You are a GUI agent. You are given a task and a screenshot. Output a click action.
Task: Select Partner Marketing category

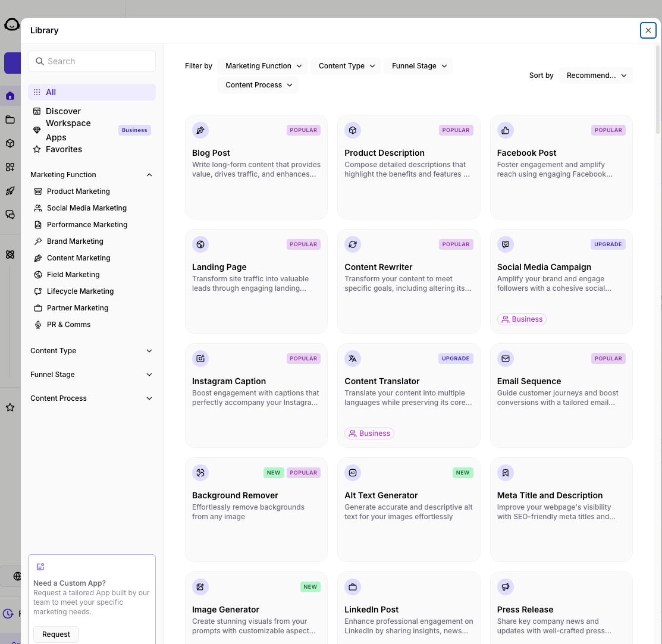tap(92, 308)
